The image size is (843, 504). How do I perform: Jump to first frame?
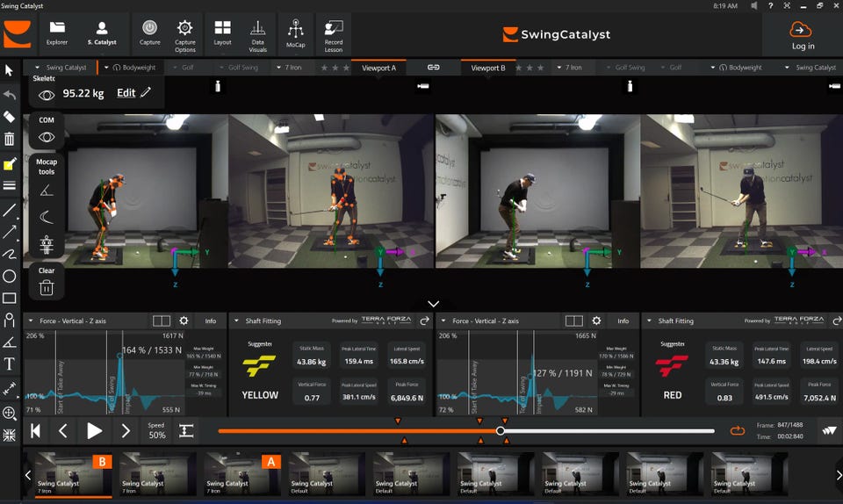(x=35, y=430)
